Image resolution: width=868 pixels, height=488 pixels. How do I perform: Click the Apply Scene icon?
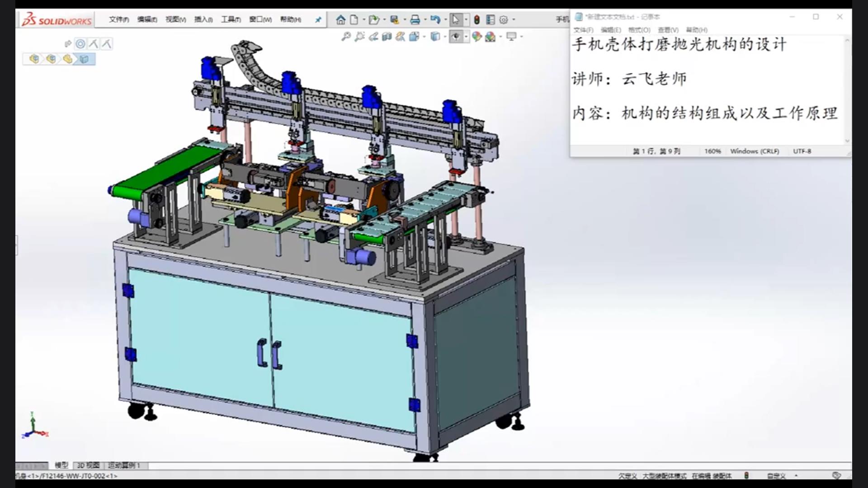click(490, 37)
